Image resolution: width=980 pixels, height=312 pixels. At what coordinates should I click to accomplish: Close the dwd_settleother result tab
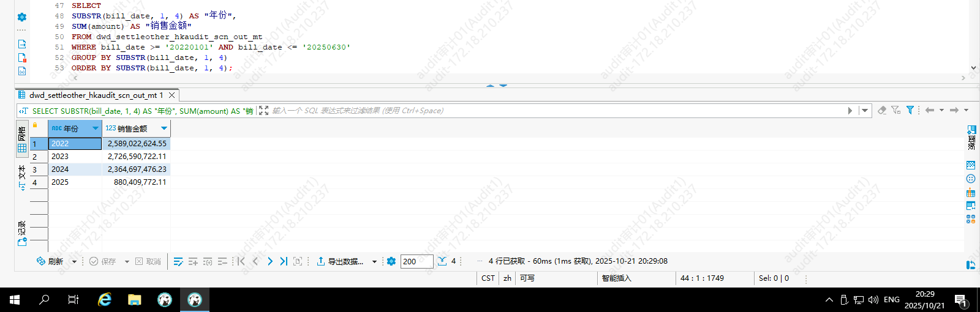click(172, 95)
